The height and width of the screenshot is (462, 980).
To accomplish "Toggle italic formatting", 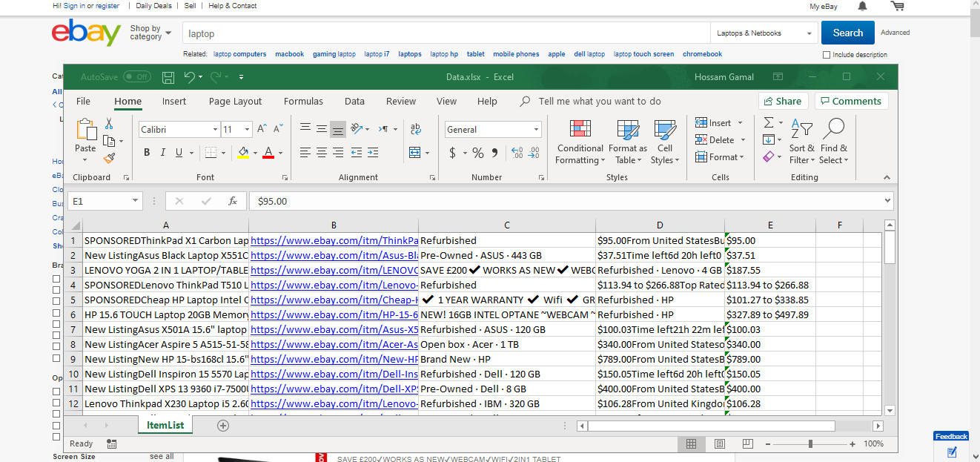I will pos(162,152).
